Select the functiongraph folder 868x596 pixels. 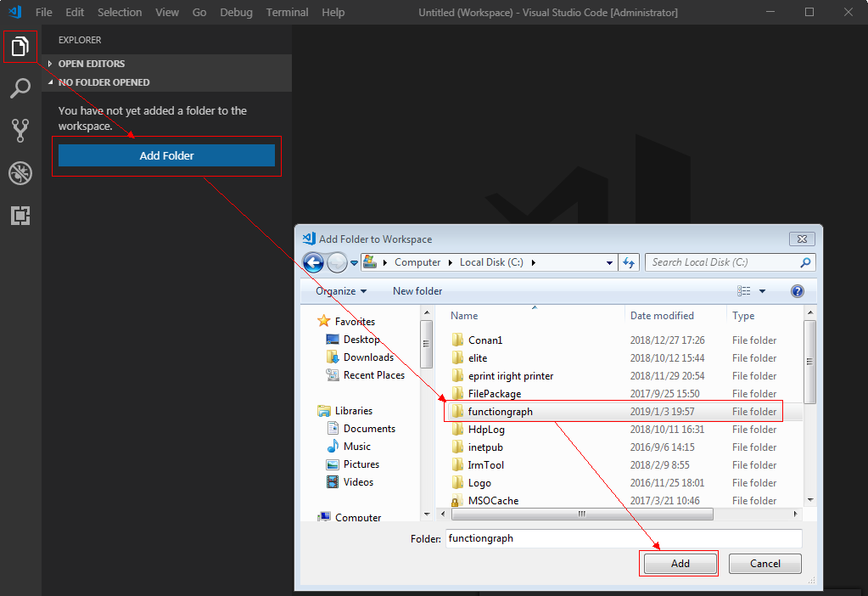(500, 412)
